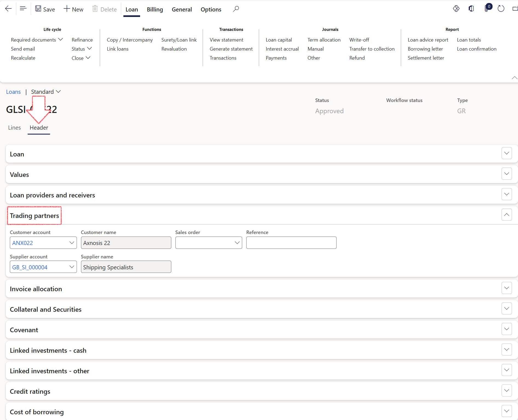Click the Loans breadcrumb link

(x=13, y=92)
